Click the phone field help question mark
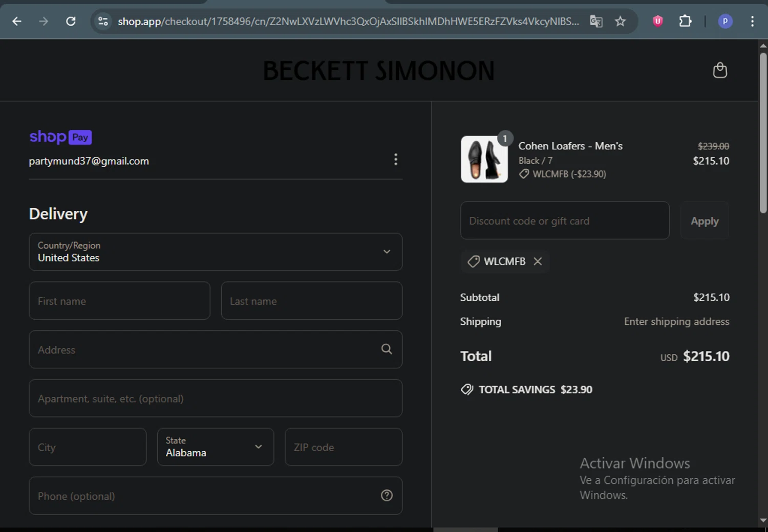768x532 pixels. (387, 495)
